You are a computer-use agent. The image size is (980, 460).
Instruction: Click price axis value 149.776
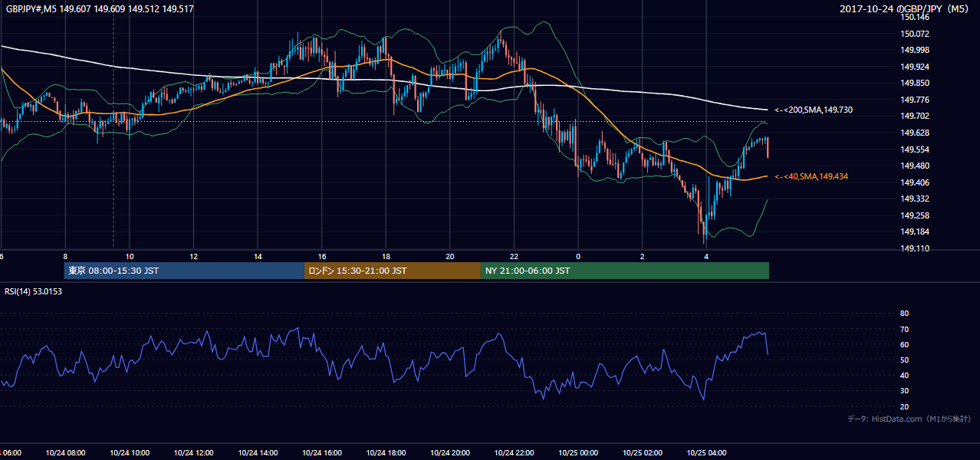[x=915, y=100]
